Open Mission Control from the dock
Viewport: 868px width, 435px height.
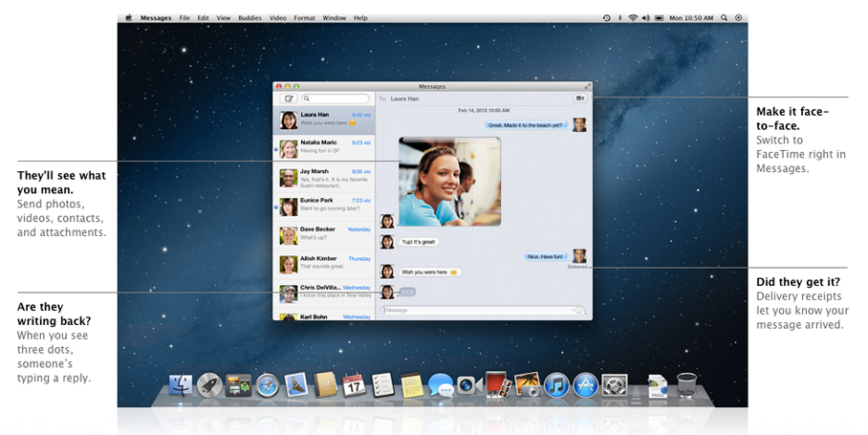pos(238,385)
